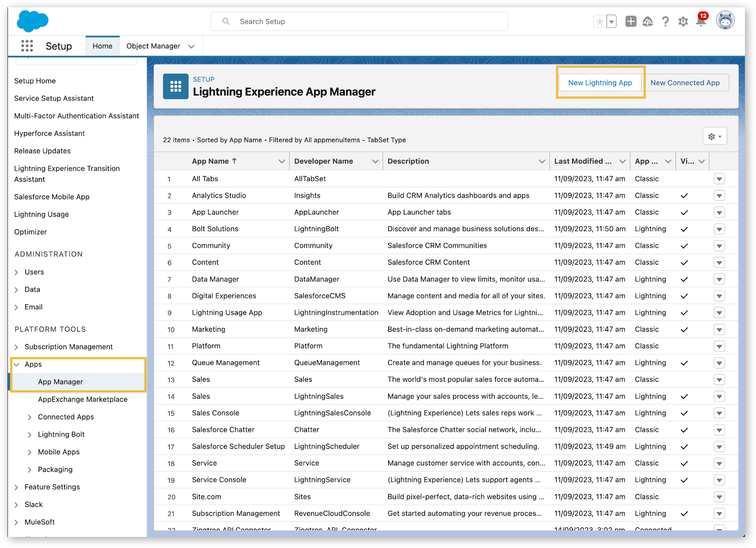This screenshot has width=756, height=548.
Task: Expand the Email tree node
Action: tap(17, 307)
